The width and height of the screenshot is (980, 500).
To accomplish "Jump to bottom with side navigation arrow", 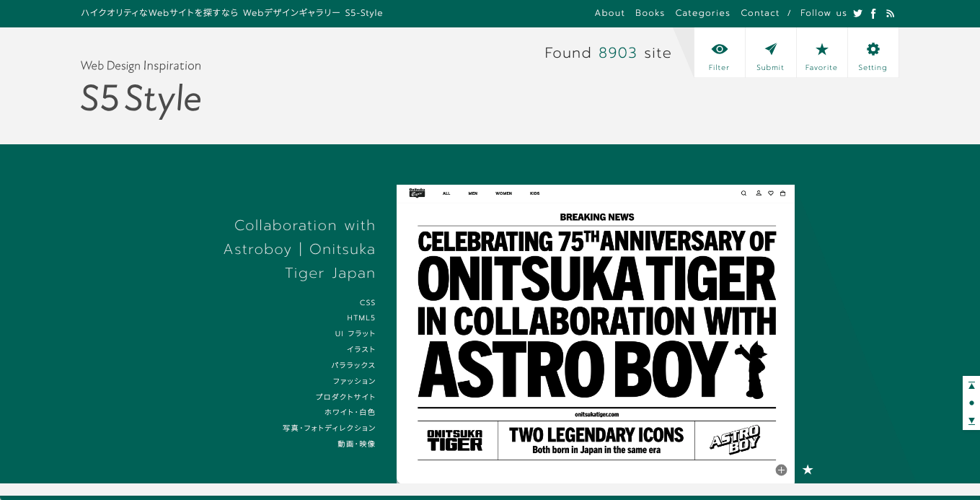I will [971, 420].
